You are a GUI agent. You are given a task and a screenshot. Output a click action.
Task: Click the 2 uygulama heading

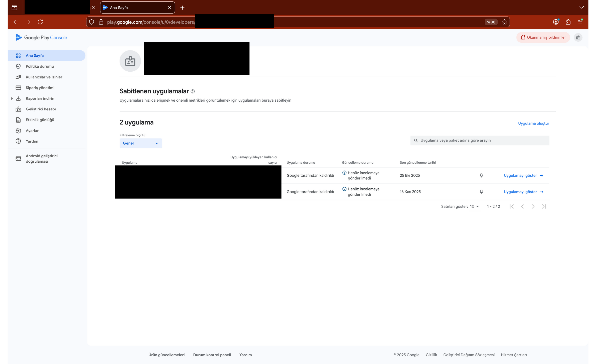coord(137,122)
